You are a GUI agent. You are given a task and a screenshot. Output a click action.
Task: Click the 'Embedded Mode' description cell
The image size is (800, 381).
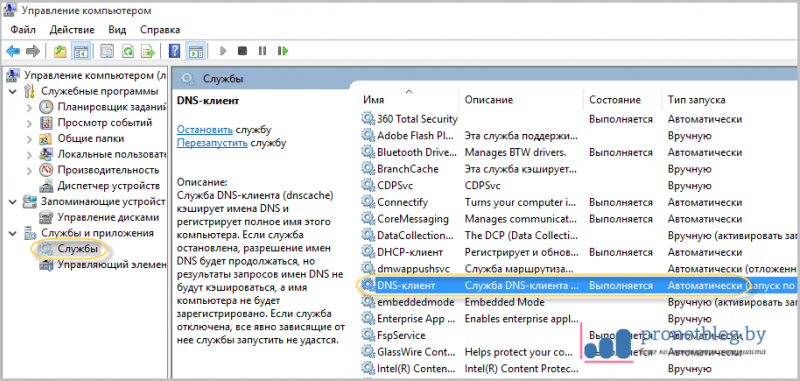[505, 302]
